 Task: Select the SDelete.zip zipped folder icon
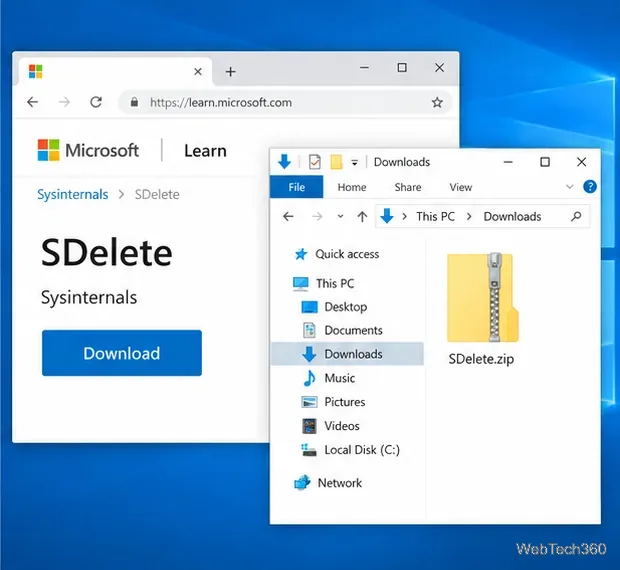[x=483, y=297]
